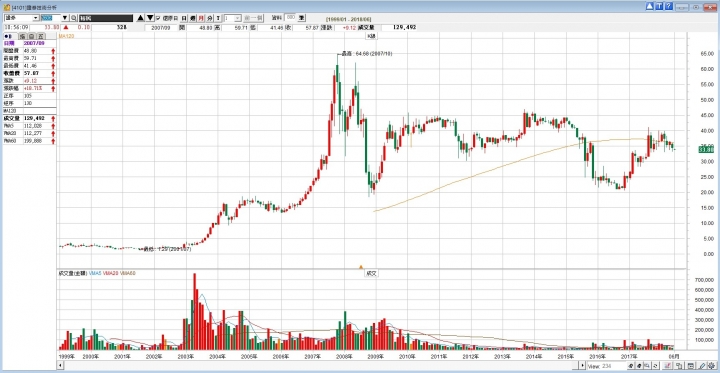Click the refresh icon in bottom toolbar
This screenshot has width=720, height=373.
(x=655, y=366)
